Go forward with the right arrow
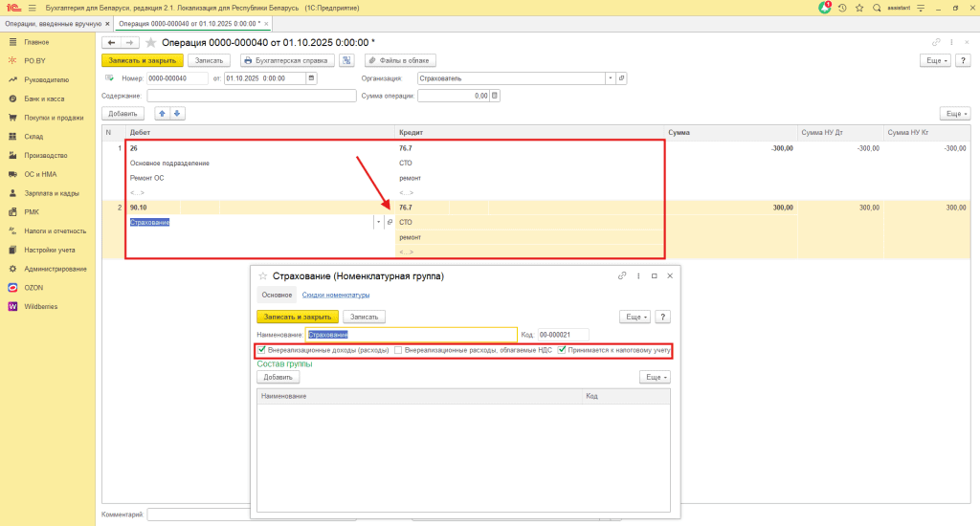Screen dimensions: 980x526 (x=129, y=42)
